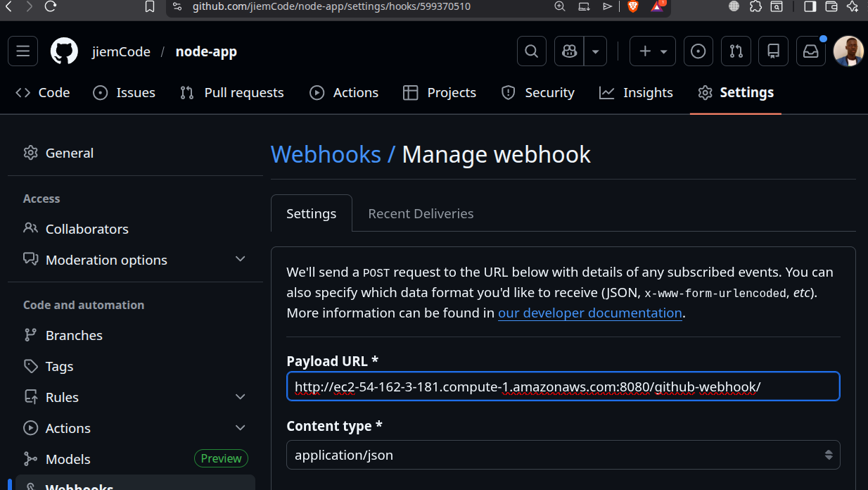Viewport: 868px width, 490px height.
Task: Open our developer documentation link
Action: tap(589, 313)
